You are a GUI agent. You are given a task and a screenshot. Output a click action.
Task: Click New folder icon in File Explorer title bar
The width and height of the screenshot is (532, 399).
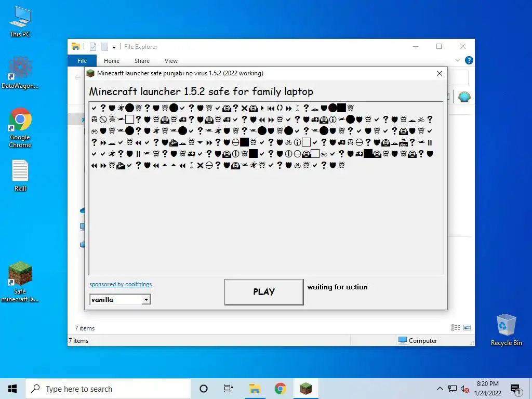pyautogui.click(x=104, y=46)
